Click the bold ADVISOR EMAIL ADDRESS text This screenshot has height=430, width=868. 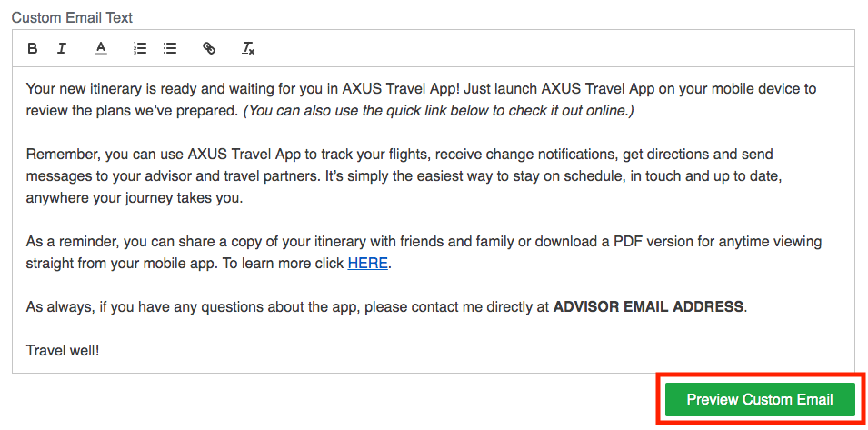[648, 306]
